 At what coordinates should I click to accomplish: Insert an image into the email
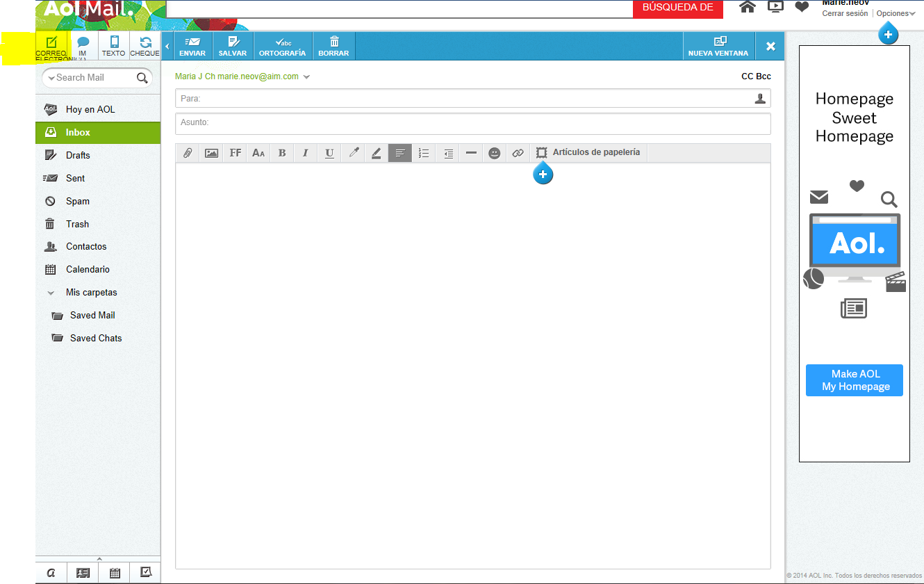tap(211, 153)
